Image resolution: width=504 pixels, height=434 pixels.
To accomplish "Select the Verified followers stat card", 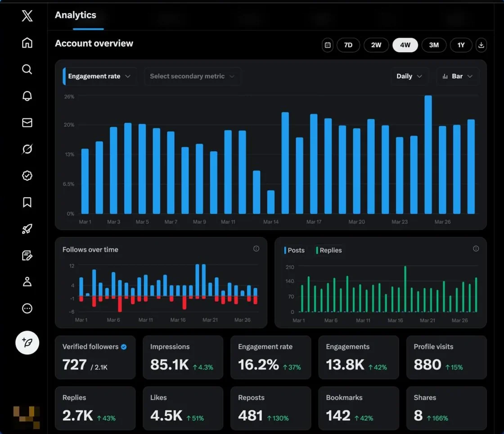I will tap(95, 357).
